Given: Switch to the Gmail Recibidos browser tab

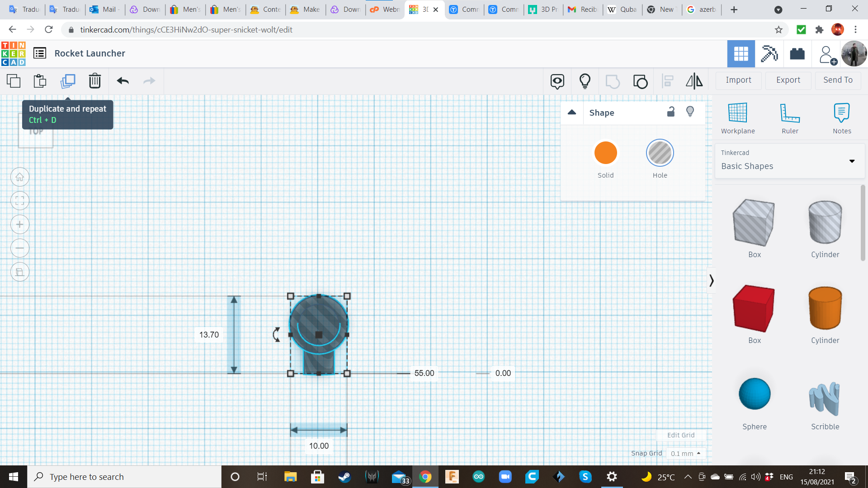Looking at the screenshot, I should point(583,9).
